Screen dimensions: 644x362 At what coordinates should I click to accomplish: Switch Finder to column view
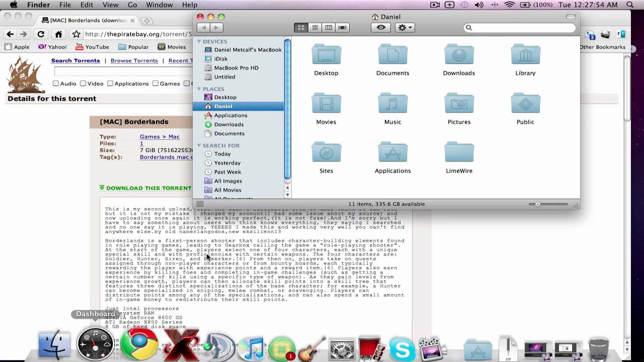(329, 28)
